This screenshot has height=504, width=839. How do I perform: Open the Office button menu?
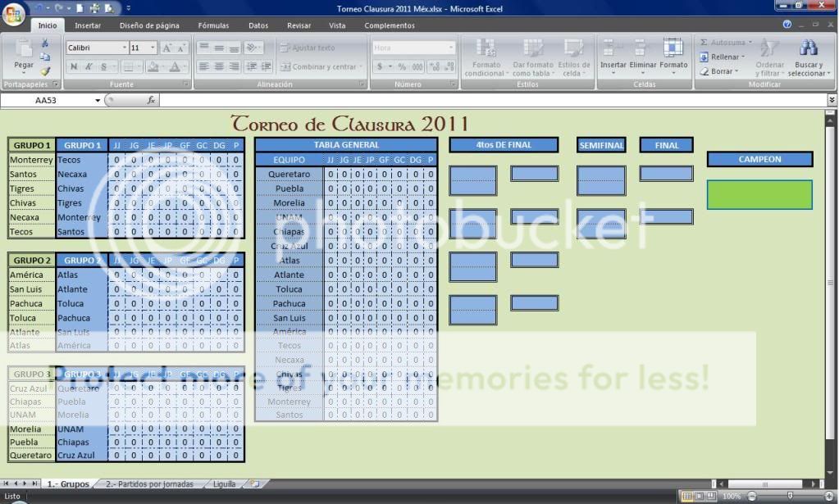pos(12,14)
